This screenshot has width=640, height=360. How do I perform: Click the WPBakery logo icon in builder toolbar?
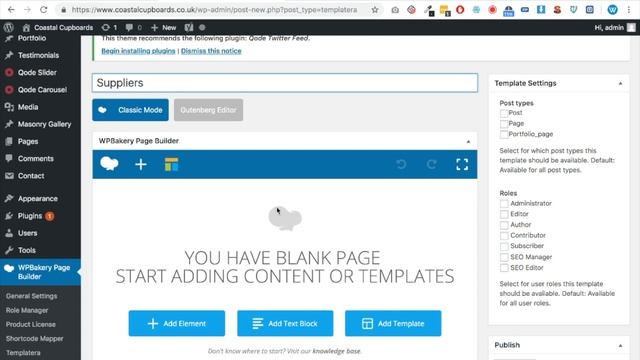click(x=109, y=164)
